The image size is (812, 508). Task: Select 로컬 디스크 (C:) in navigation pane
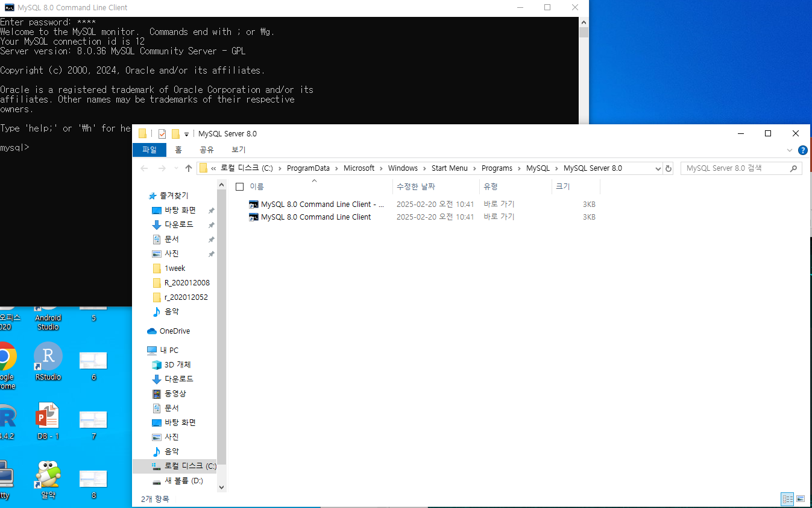coord(184,466)
